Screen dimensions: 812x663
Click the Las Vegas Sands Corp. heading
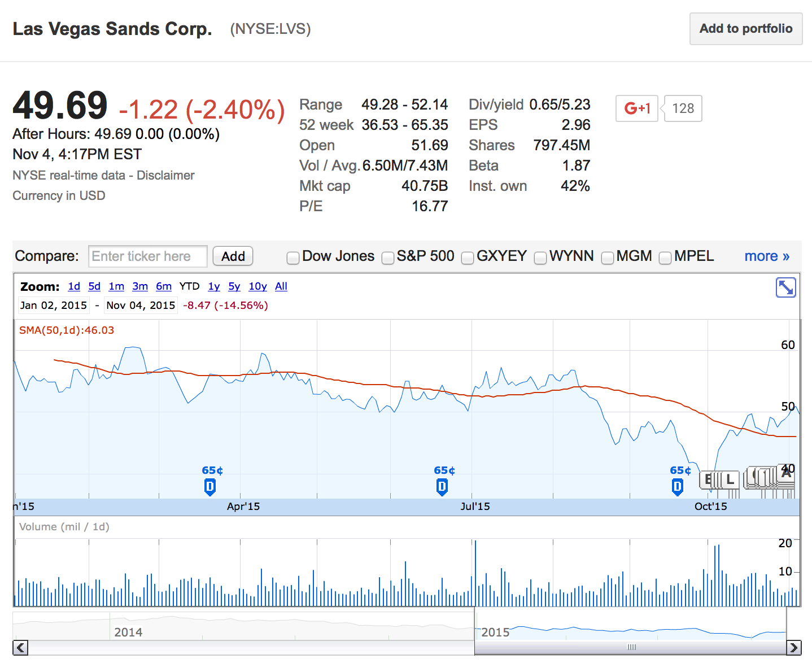pyautogui.click(x=112, y=29)
